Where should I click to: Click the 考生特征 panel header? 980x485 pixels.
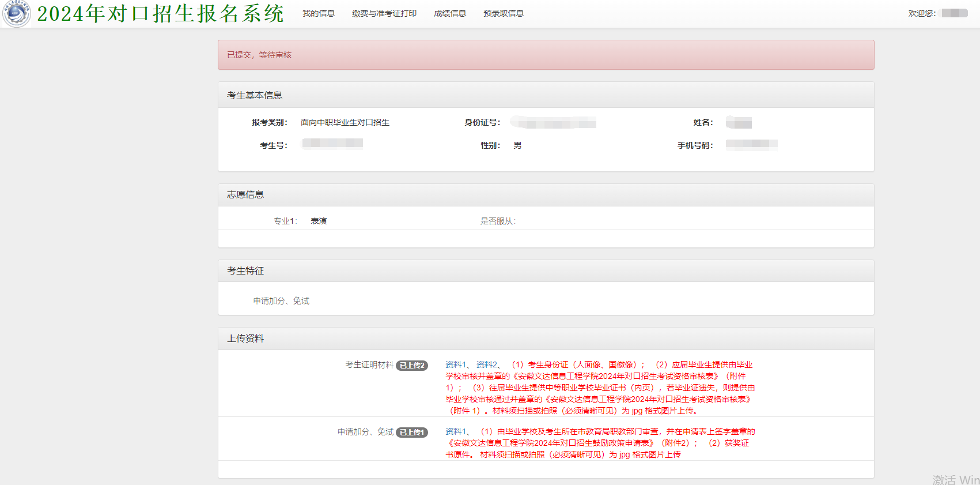point(245,271)
